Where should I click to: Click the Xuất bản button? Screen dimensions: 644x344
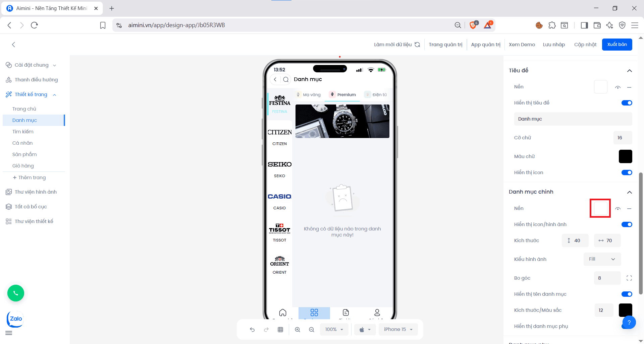click(x=617, y=45)
